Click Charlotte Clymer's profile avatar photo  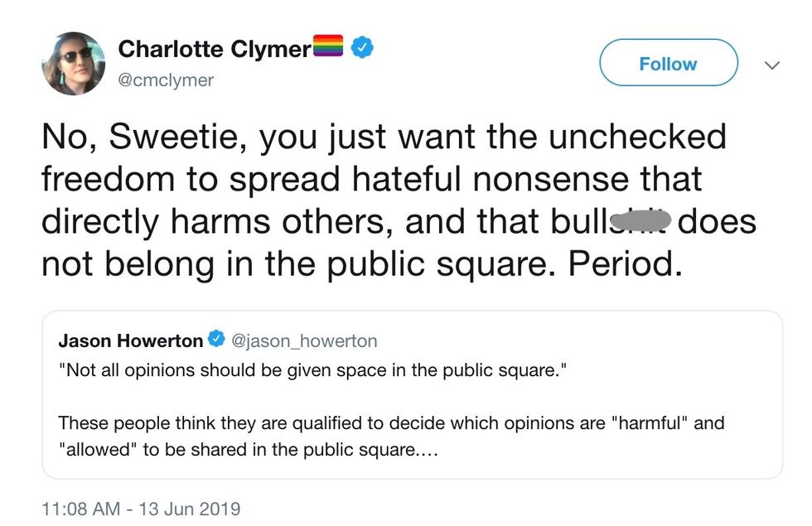tap(73, 64)
